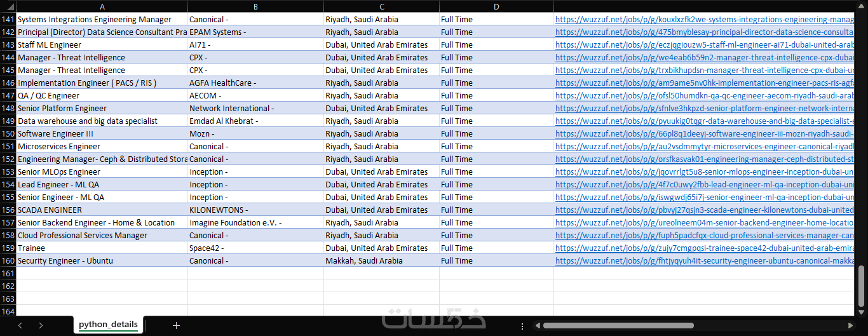Select company cell 'KILONEWTONS -'

[256, 210]
